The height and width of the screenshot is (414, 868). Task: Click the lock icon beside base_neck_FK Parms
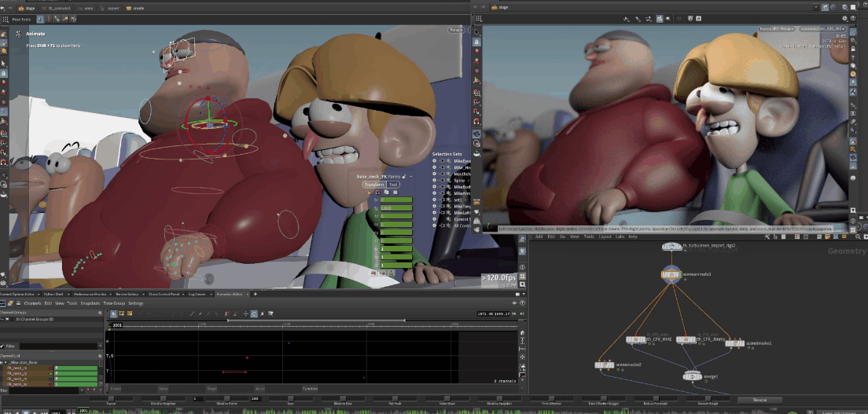coord(405,177)
